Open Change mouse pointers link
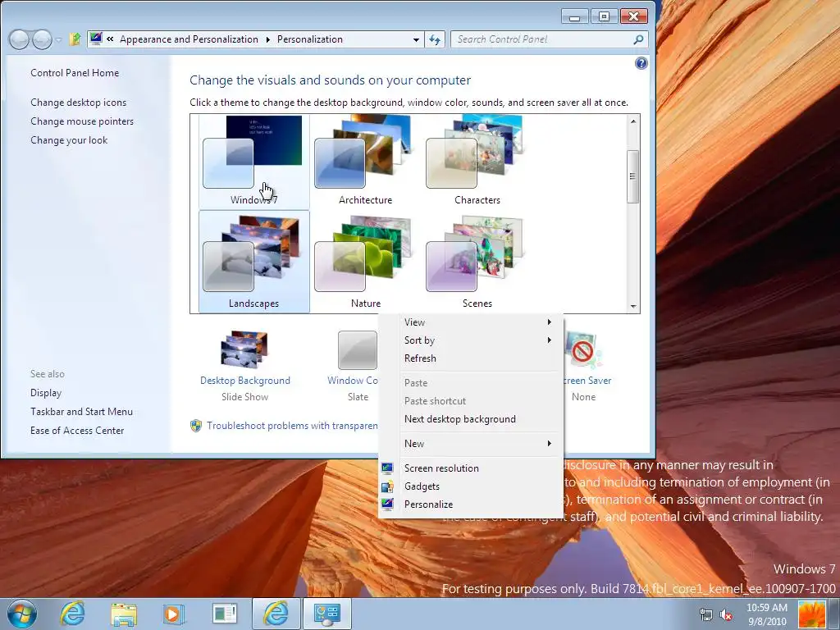 [82, 121]
